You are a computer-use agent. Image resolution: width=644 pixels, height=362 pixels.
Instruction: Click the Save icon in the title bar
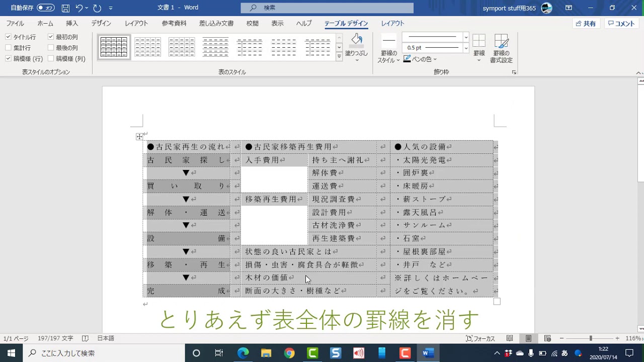(65, 8)
